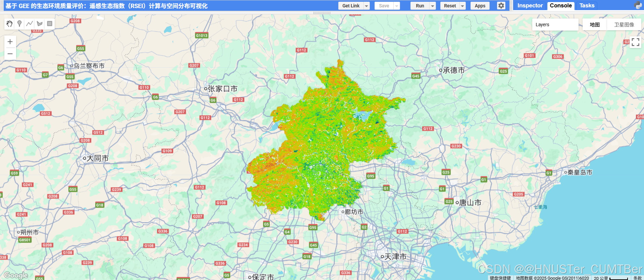Screen dimensions: 644x280
Task: Grab the editor-map divider handle
Action: pos(322,13)
